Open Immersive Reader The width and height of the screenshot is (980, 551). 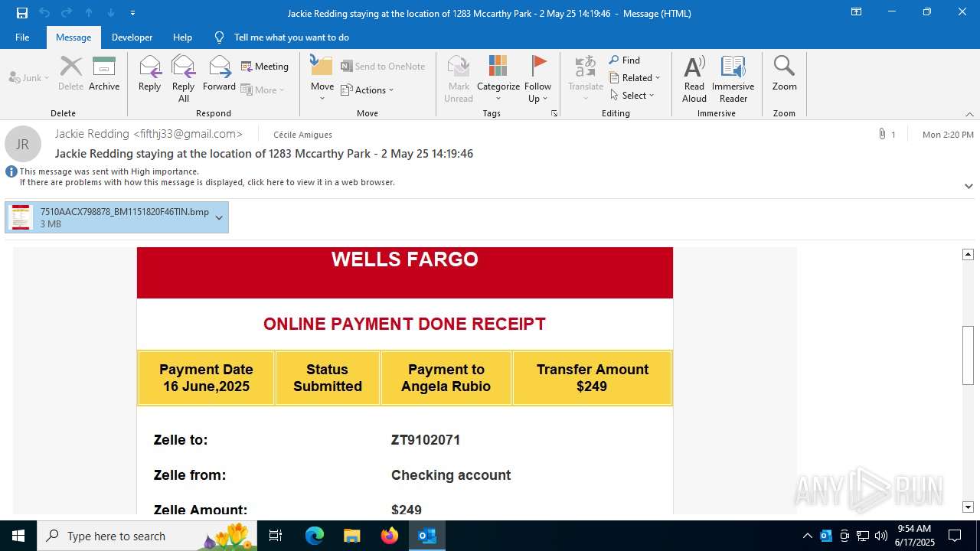pos(733,79)
